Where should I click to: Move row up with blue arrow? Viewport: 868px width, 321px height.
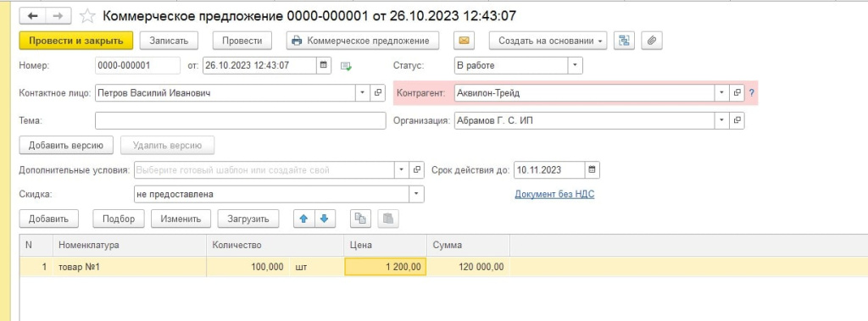coord(303,219)
